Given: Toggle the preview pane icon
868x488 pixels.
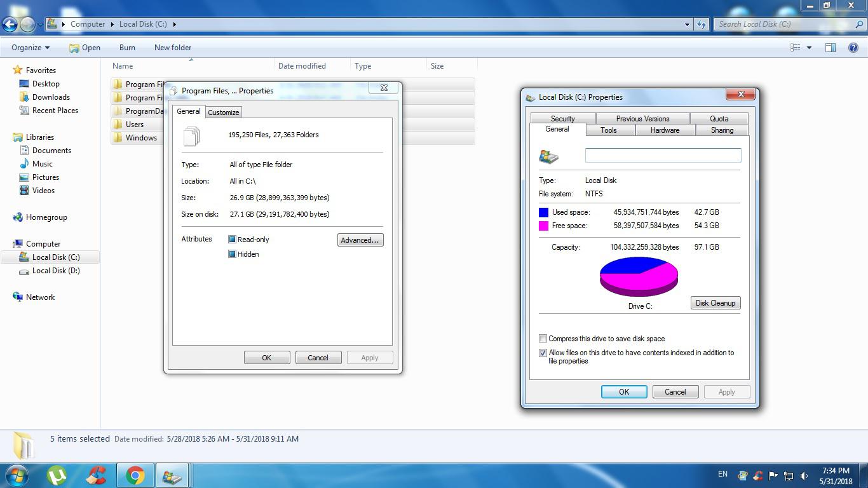Looking at the screenshot, I should click(830, 48).
